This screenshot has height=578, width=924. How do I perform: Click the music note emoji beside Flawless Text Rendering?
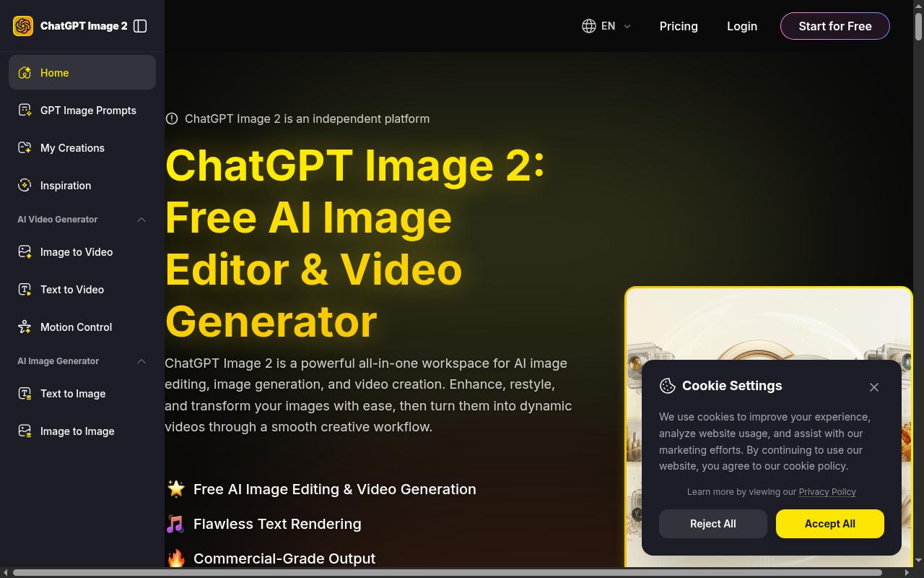[x=175, y=524]
